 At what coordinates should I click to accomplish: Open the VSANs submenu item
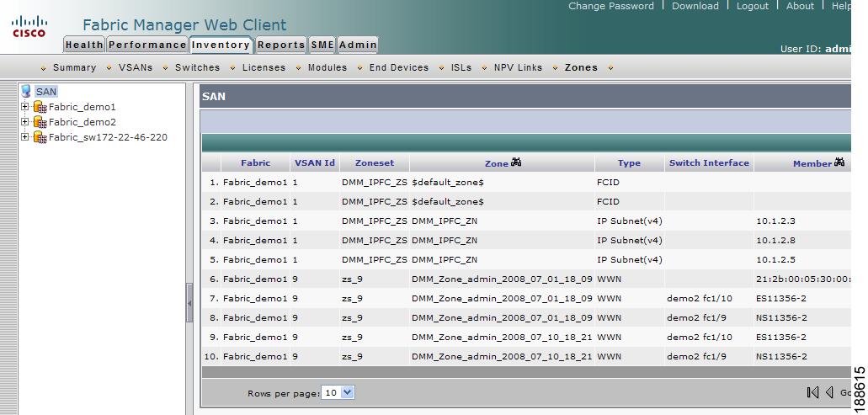pos(135,67)
